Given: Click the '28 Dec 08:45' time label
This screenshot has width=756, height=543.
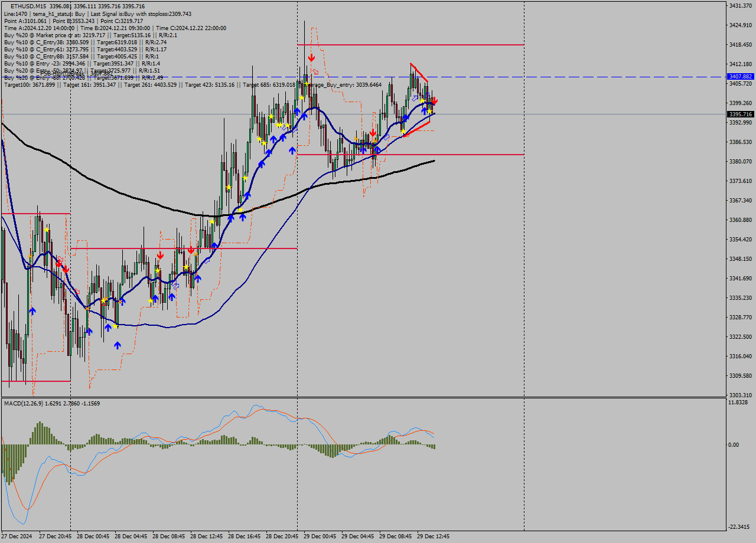Looking at the screenshot, I should click(x=169, y=537).
